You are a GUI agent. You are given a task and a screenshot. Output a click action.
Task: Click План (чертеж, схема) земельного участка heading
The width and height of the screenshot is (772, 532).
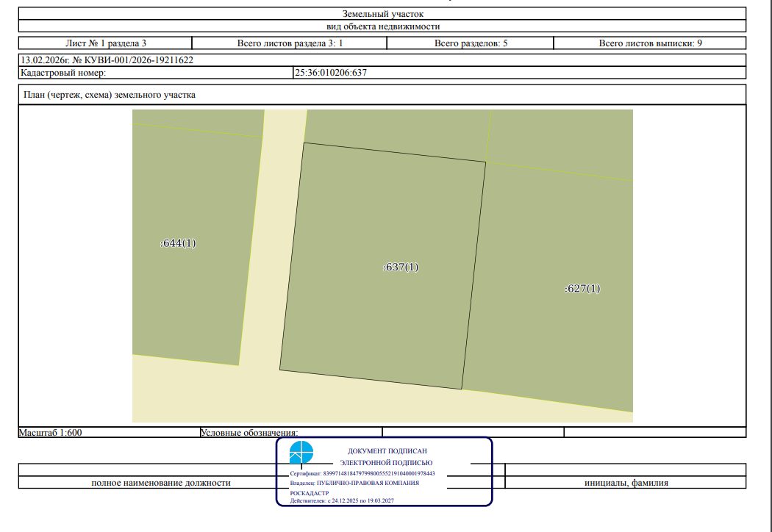point(110,95)
